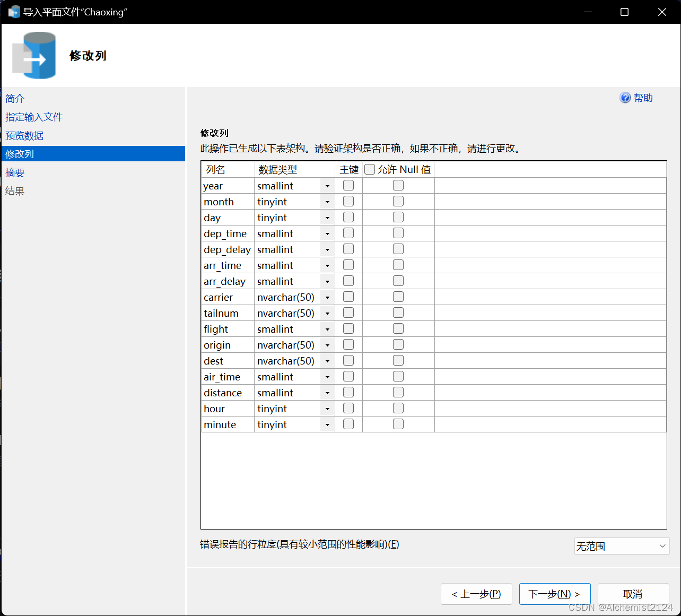Viewport: 681px width, 616px height.
Task: Open the data type dropdown for dest
Action: (x=327, y=361)
